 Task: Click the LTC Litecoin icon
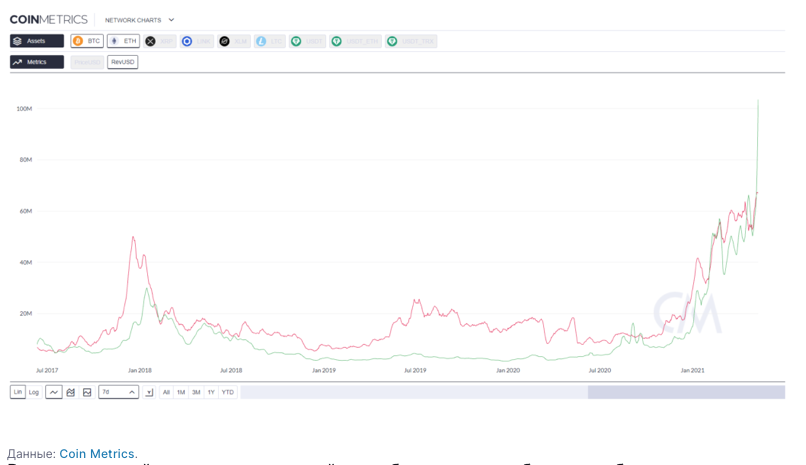pos(261,41)
